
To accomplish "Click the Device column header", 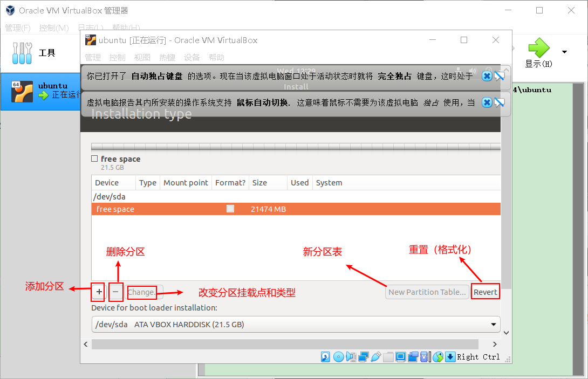I will (x=113, y=183).
